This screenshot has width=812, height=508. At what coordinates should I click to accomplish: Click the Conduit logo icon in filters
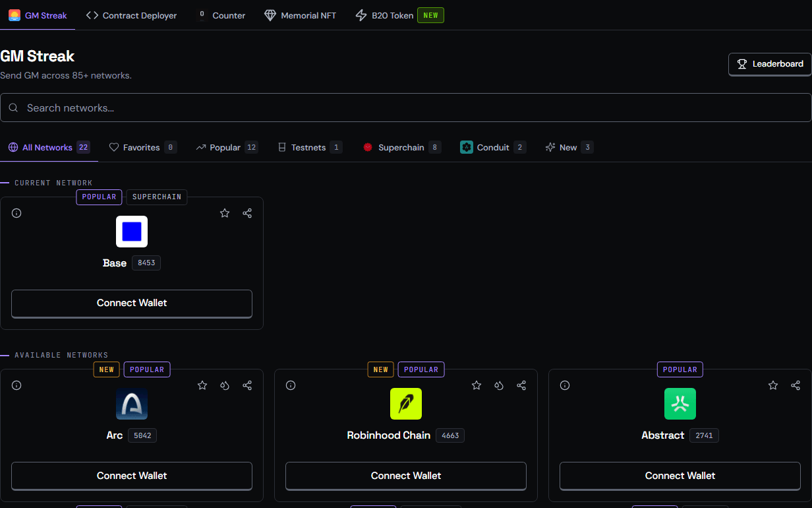coord(467,147)
